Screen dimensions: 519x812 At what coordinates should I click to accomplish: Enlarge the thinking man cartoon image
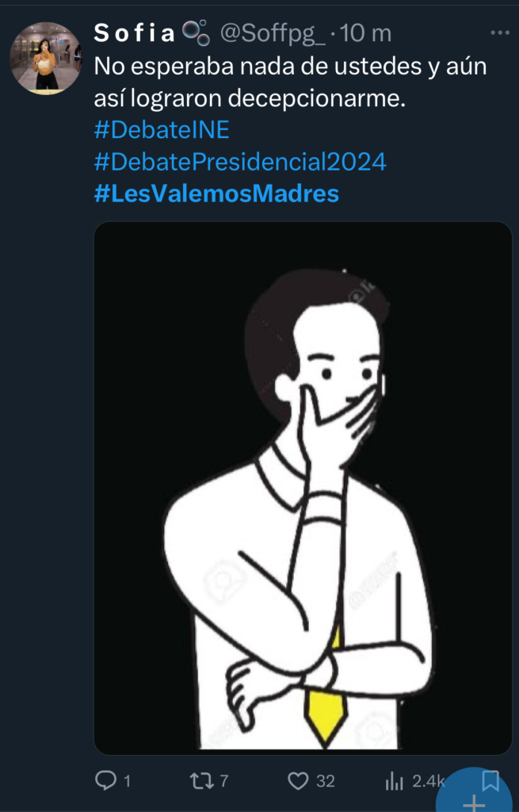point(303,488)
